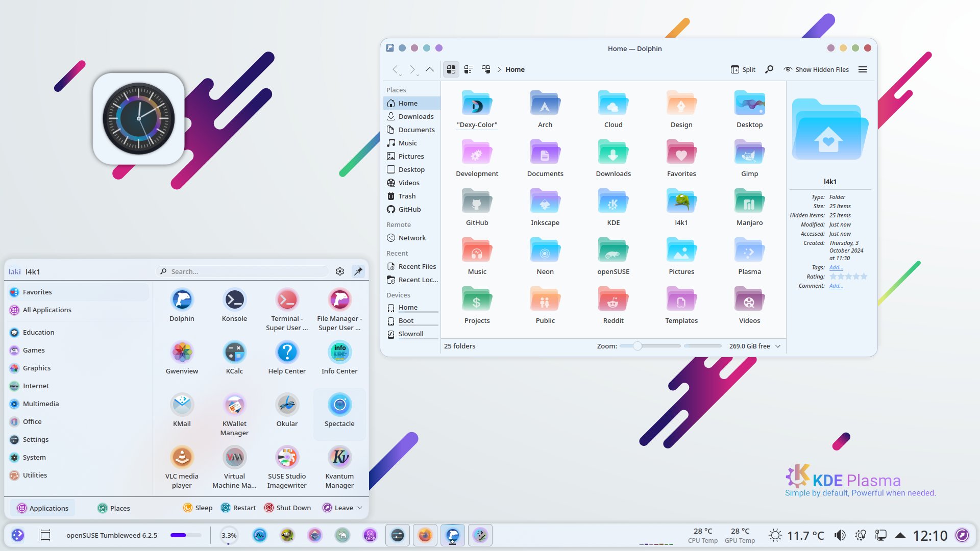Select GitHub in the Places sidebar
Screen dimensions: 980x551
click(411, 209)
